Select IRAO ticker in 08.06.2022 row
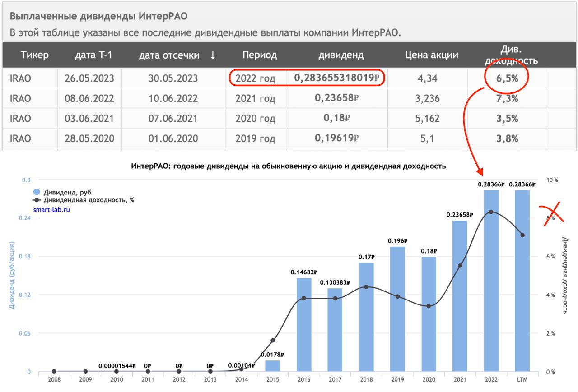 click(20, 98)
